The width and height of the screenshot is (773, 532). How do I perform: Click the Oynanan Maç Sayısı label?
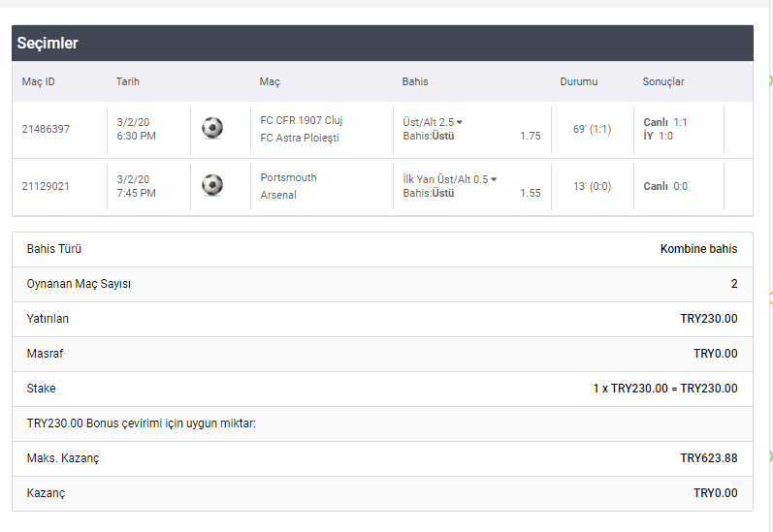pyautogui.click(x=79, y=284)
